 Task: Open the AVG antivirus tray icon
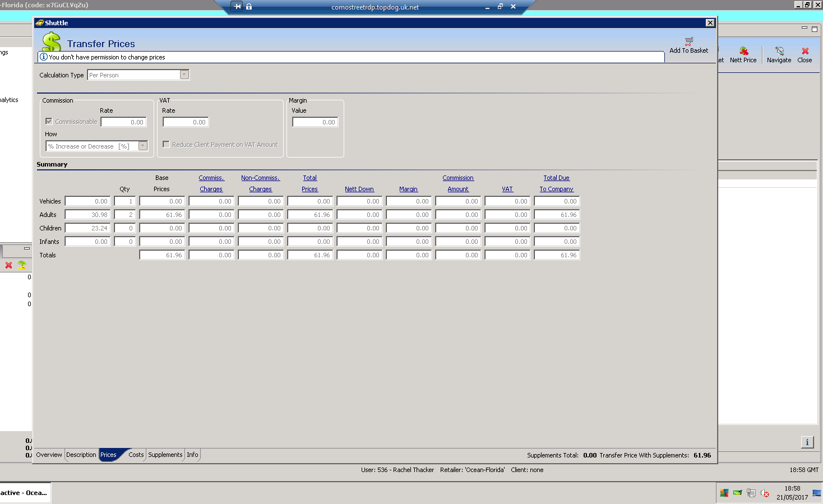pyautogui.click(x=724, y=493)
